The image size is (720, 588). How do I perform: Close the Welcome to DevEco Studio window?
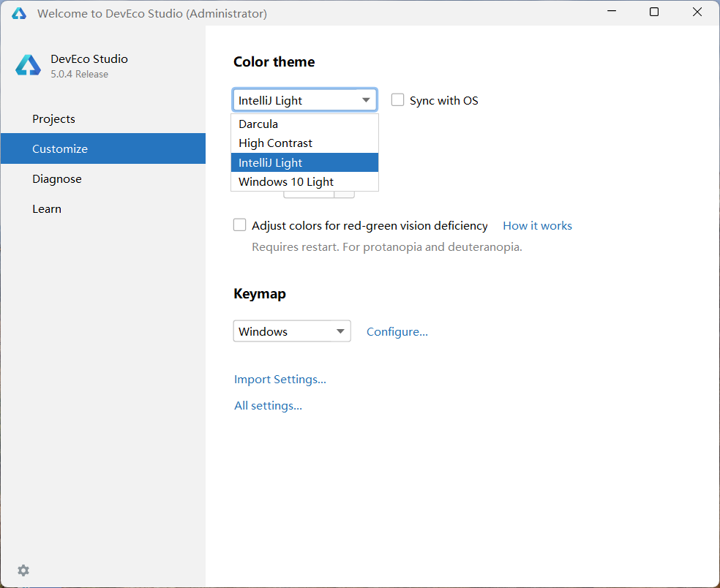[x=697, y=12]
